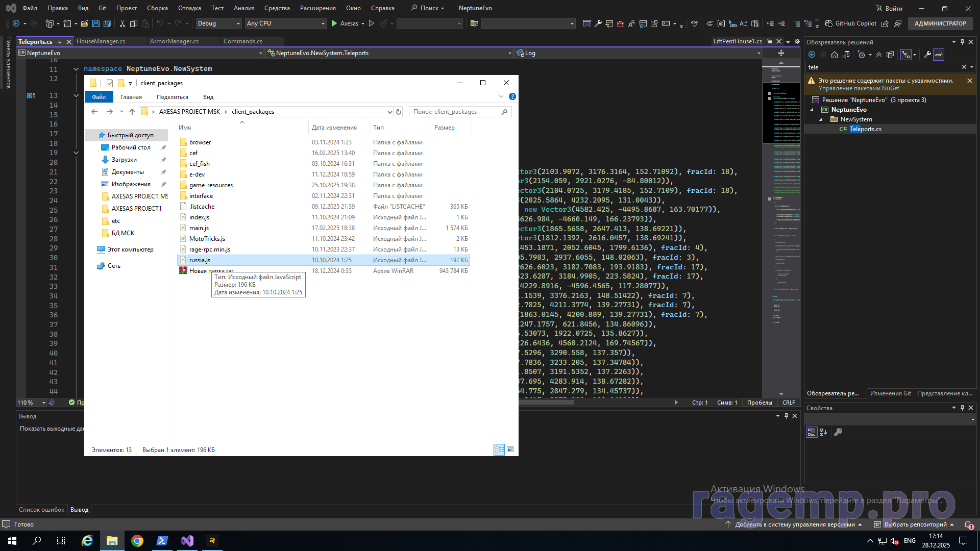Click the Cut scissors icon in toolbar
This screenshot has height=551, width=980.
pyautogui.click(x=122, y=23)
